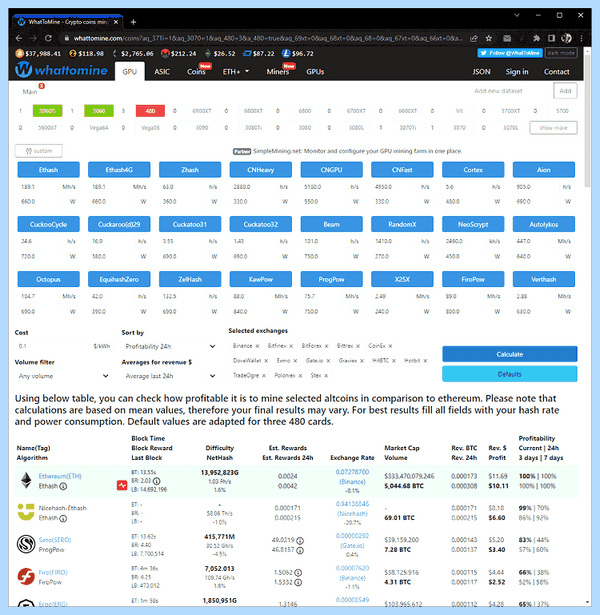
Task: Click the Sero coin logo
Action: (x=26, y=544)
